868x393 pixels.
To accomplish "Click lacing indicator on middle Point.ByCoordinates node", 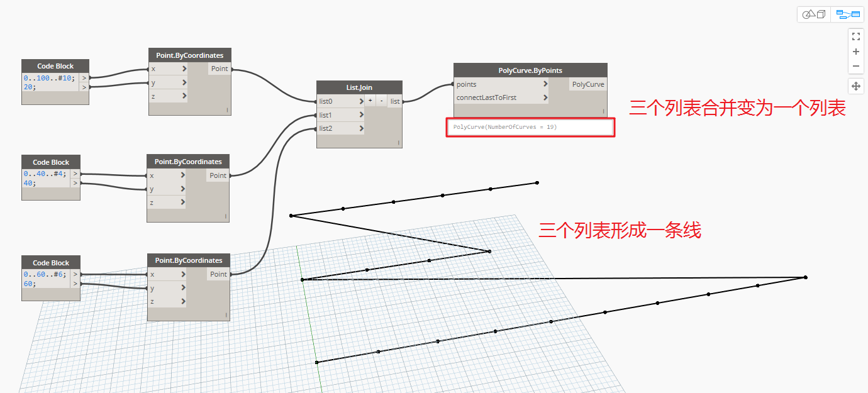I will tap(225, 216).
